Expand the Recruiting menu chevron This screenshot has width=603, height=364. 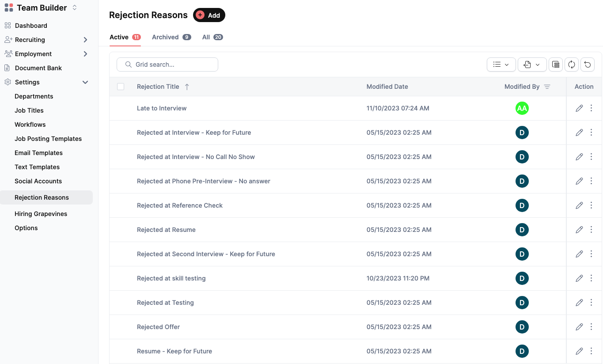85,40
